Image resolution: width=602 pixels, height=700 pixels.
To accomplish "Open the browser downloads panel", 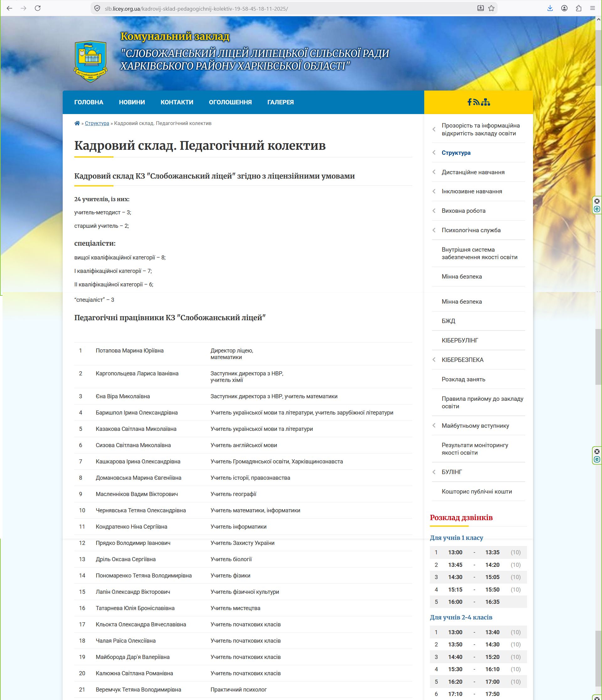I will pos(550,8).
